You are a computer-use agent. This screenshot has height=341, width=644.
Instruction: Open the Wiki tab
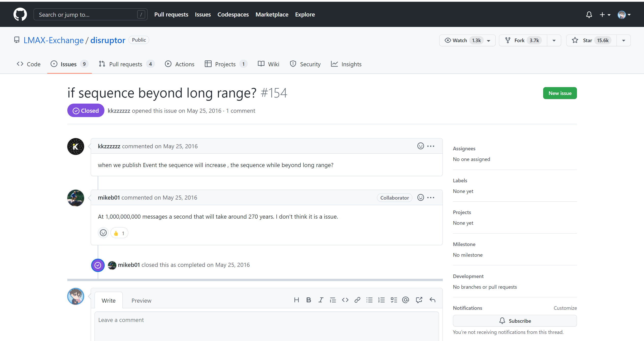[x=268, y=64]
